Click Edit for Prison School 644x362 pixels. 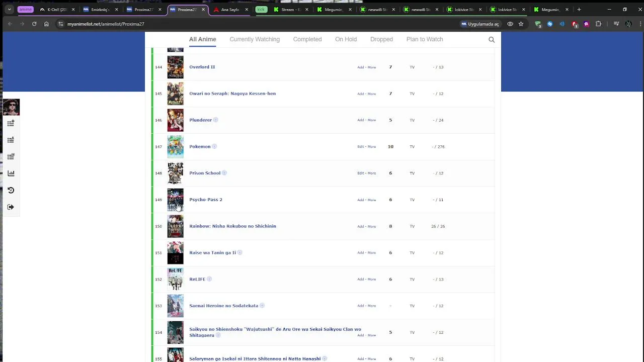tap(360, 173)
